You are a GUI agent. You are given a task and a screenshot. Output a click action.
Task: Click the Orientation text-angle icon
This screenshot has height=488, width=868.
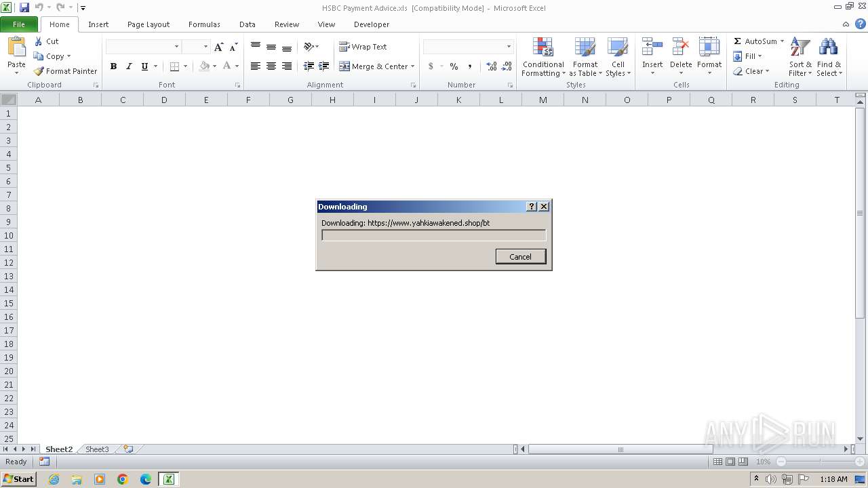click(x=309, y=47)
